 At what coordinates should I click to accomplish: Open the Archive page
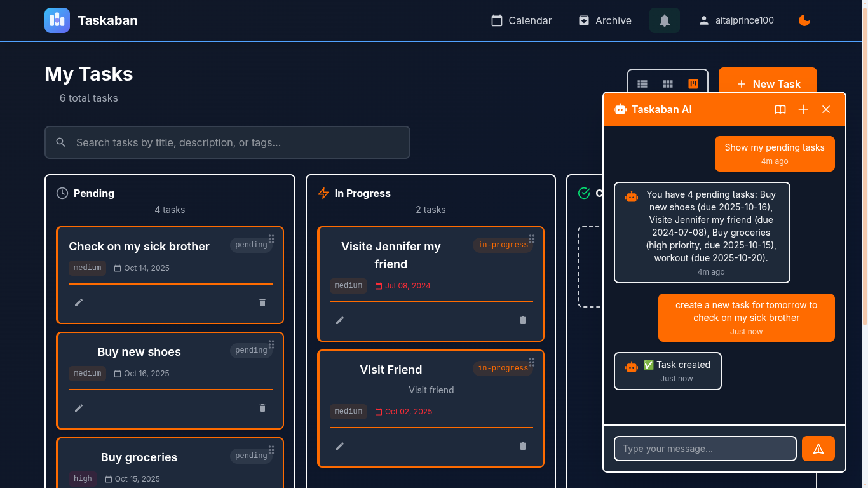(604, 20)
